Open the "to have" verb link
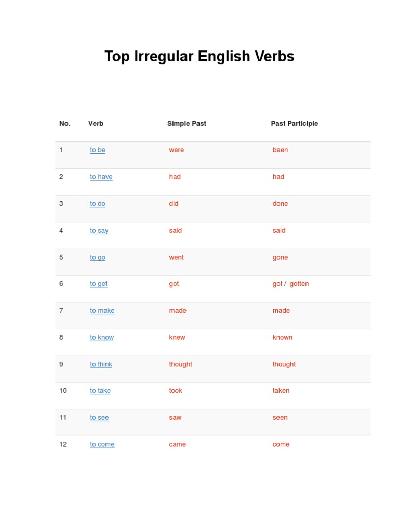 pyautogui.click(x=101, y=177)
